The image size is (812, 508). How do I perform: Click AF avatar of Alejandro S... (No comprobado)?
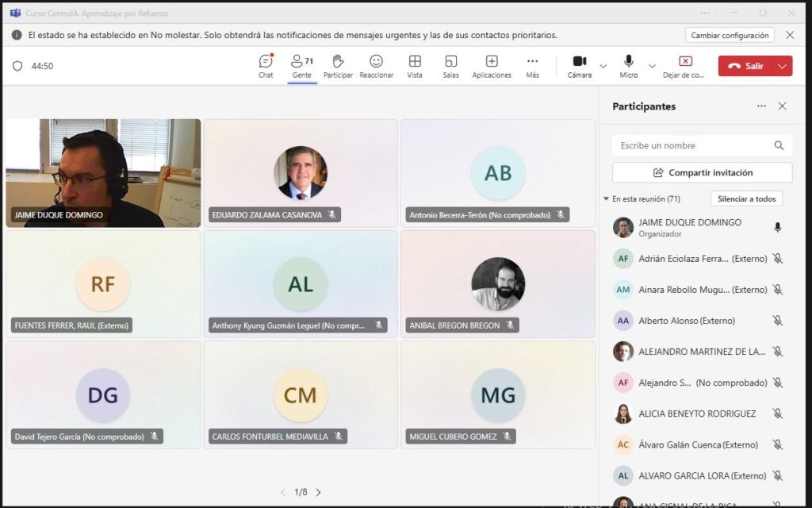pyautogui.click(x=623, y=383)
